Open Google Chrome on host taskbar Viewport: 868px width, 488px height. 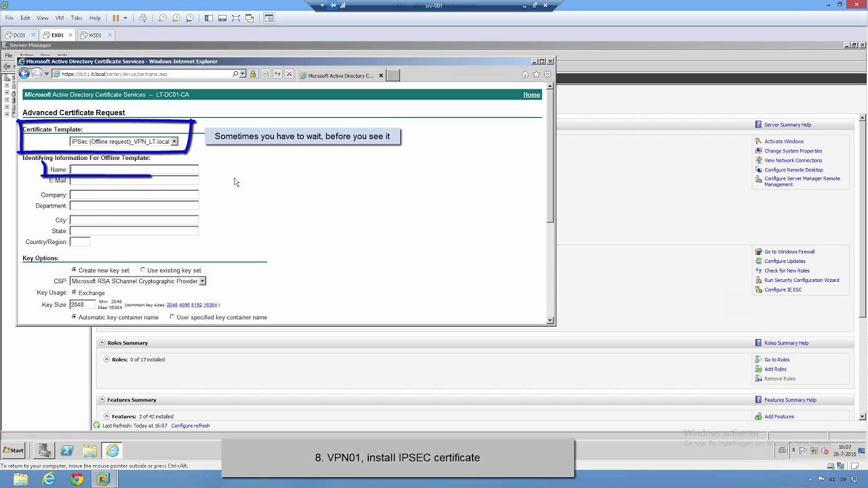[x=77, y=479]
